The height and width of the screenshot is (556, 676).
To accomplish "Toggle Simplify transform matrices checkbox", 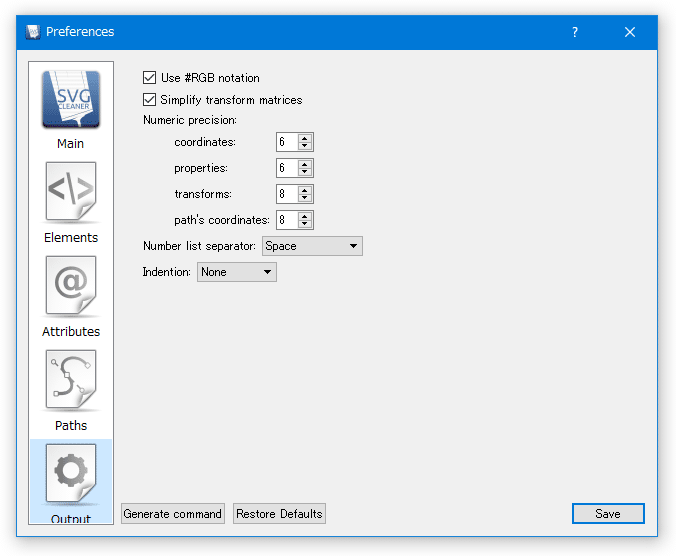I will tap(149, 100).
